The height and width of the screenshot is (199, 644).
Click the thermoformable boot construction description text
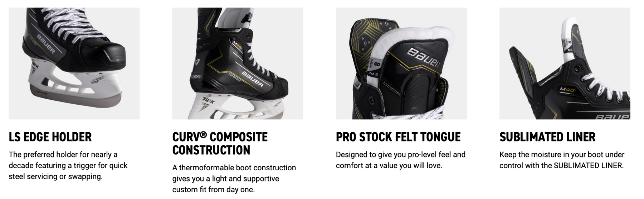(x=234, y=179)
